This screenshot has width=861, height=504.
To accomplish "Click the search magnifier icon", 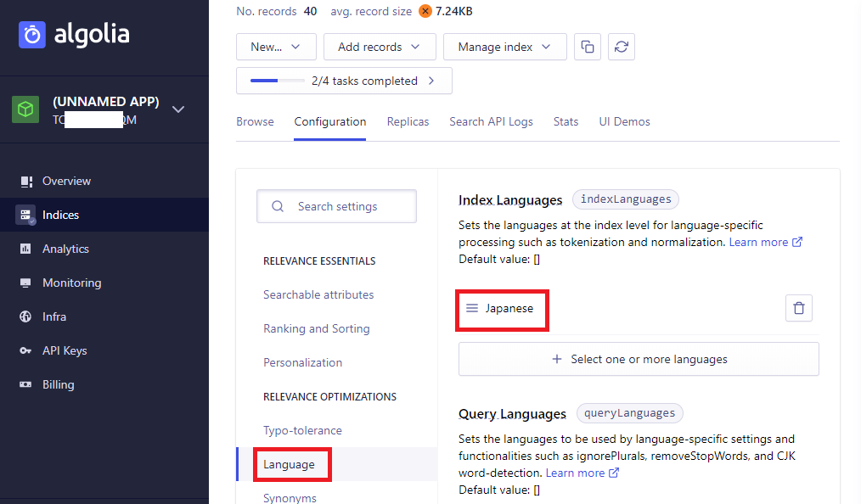I will [278, 206].
